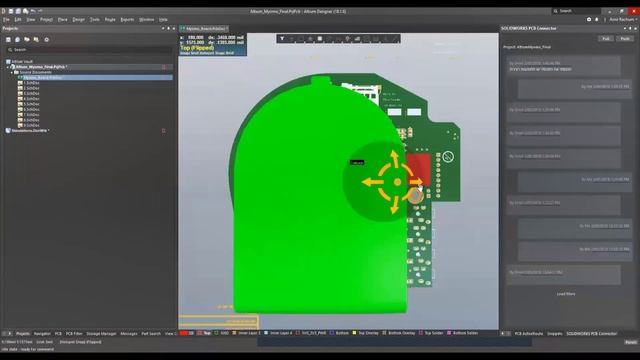Open the Reports menu

[x=127, y=19]
